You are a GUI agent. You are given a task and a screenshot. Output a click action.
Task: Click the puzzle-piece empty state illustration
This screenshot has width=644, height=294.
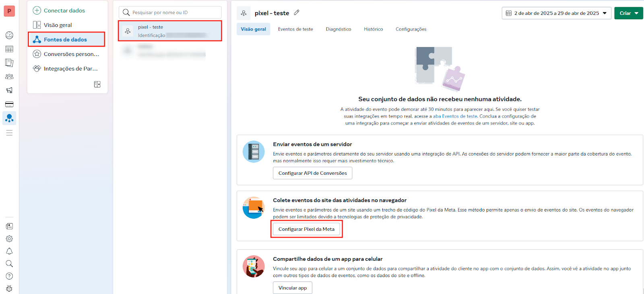pyautogui.click(x=440, y=69)
